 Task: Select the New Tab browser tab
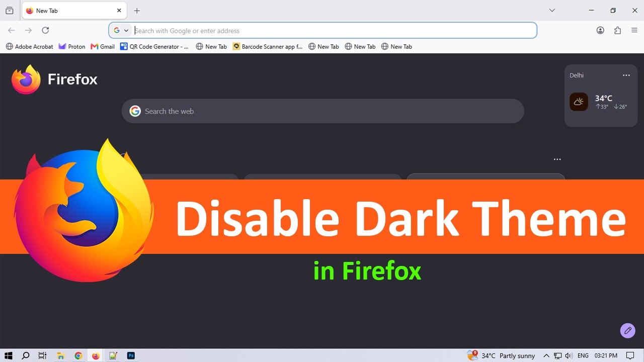(x=74, y=11)
